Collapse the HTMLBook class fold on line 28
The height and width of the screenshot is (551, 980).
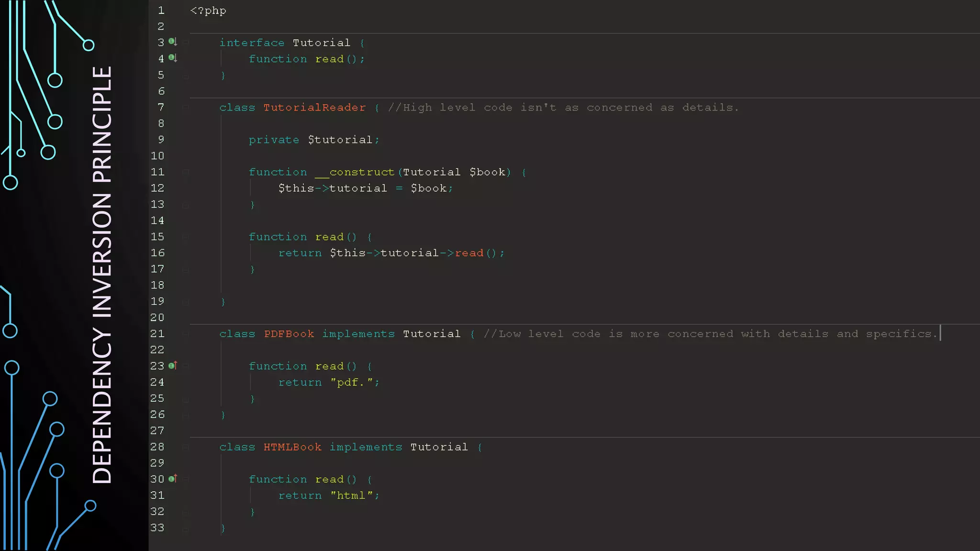[186, 447]
